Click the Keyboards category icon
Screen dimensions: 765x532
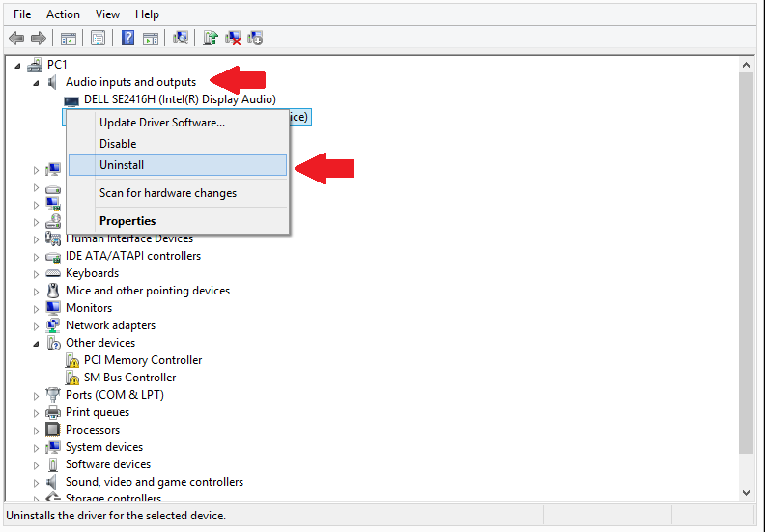[x=53, y=273]
